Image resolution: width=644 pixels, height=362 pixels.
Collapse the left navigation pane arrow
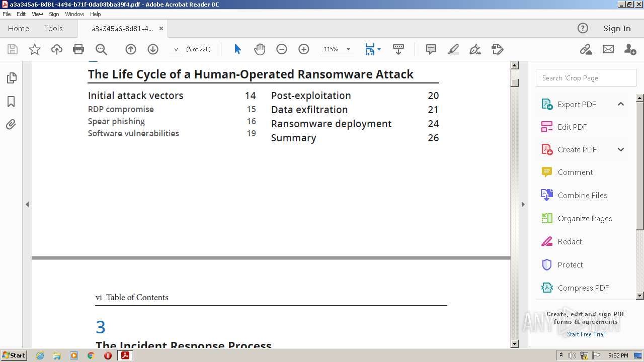27,204
